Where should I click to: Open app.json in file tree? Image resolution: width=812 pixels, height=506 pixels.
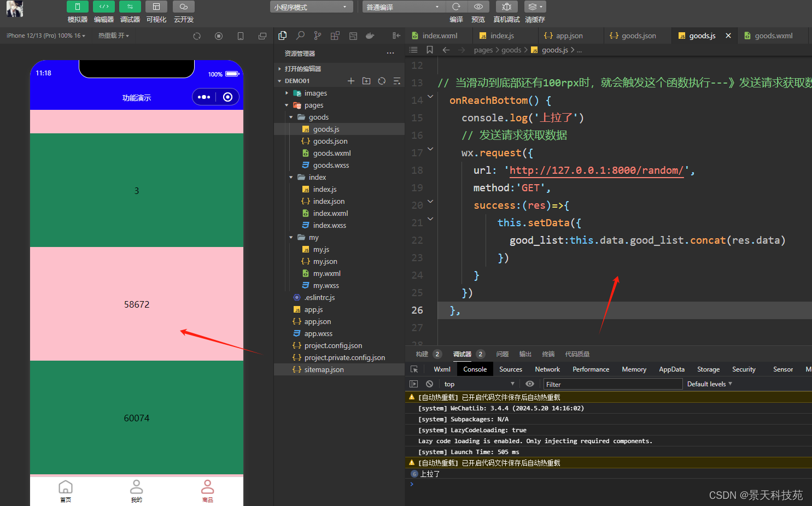tap(317, 321)
